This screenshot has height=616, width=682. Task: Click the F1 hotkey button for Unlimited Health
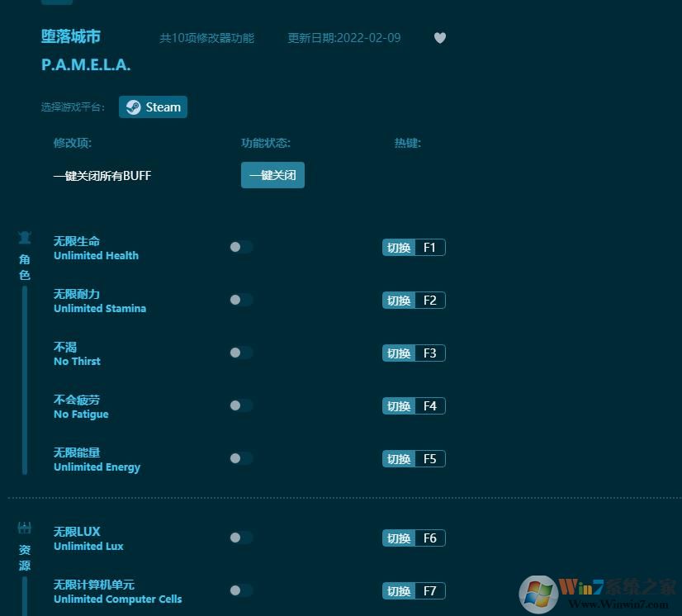(x=429, y=247)
